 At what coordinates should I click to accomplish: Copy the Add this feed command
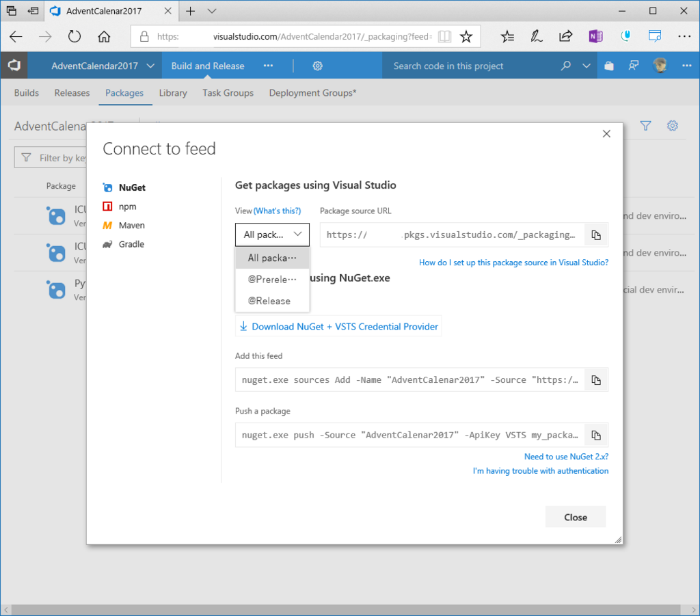point(596,380)
